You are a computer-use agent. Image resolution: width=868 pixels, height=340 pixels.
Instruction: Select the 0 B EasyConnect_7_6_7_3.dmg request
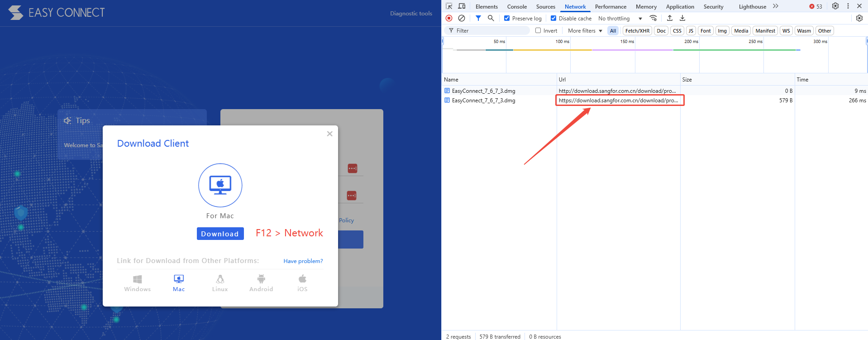[655, 91]
